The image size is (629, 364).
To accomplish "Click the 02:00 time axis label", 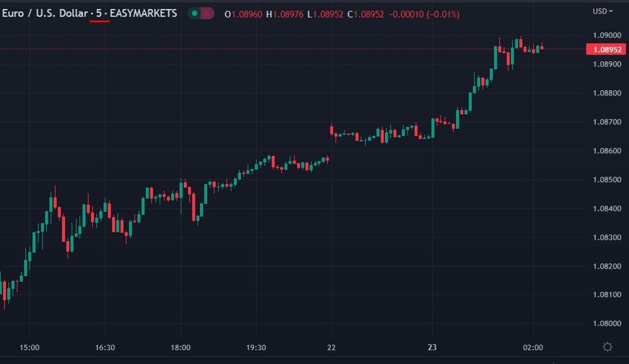I will (x=533, y=348).
